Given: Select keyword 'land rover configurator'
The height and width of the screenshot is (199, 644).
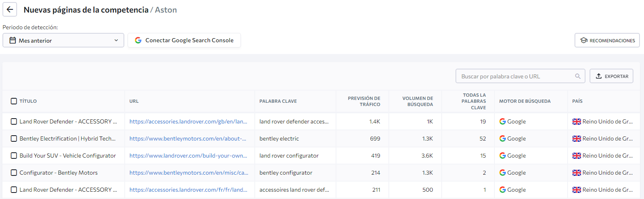Looking at the screenshot, I should [x=289, y=156].
